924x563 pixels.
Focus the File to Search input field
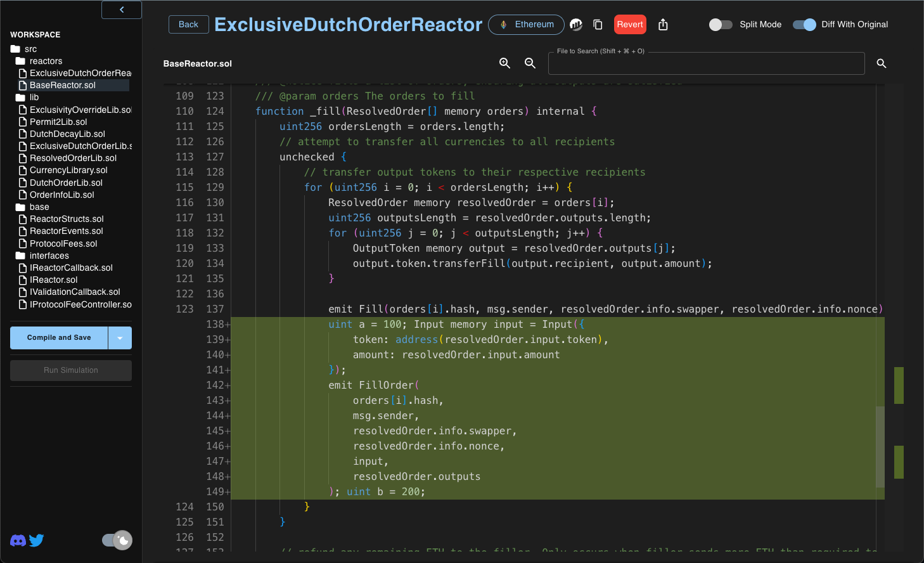coord(706,64)
